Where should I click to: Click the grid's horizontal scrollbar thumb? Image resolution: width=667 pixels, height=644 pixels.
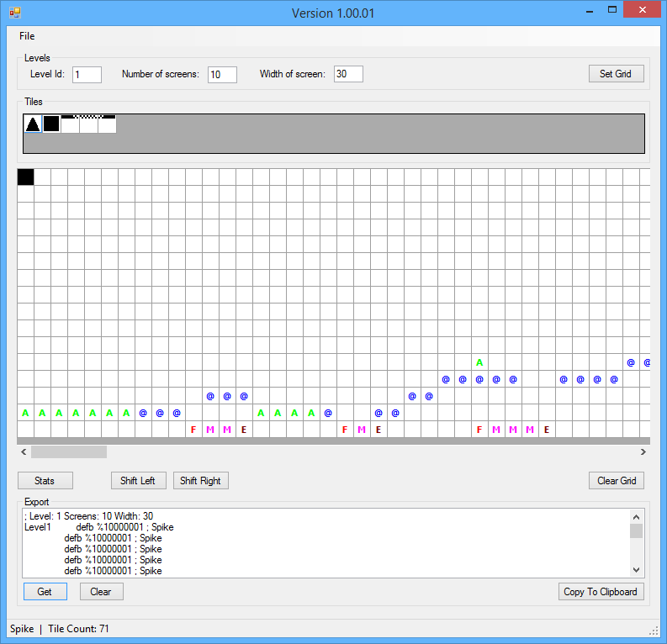click(x=69, y=451)
